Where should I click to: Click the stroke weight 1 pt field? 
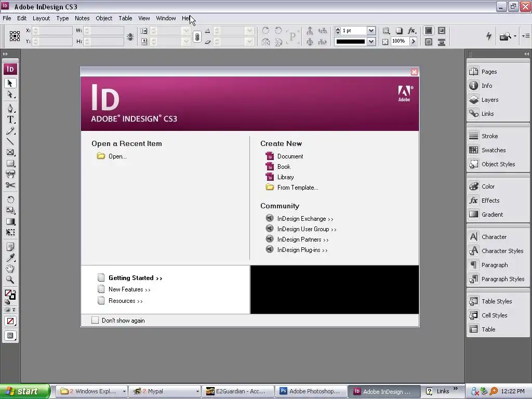click(x=354, y=31)
